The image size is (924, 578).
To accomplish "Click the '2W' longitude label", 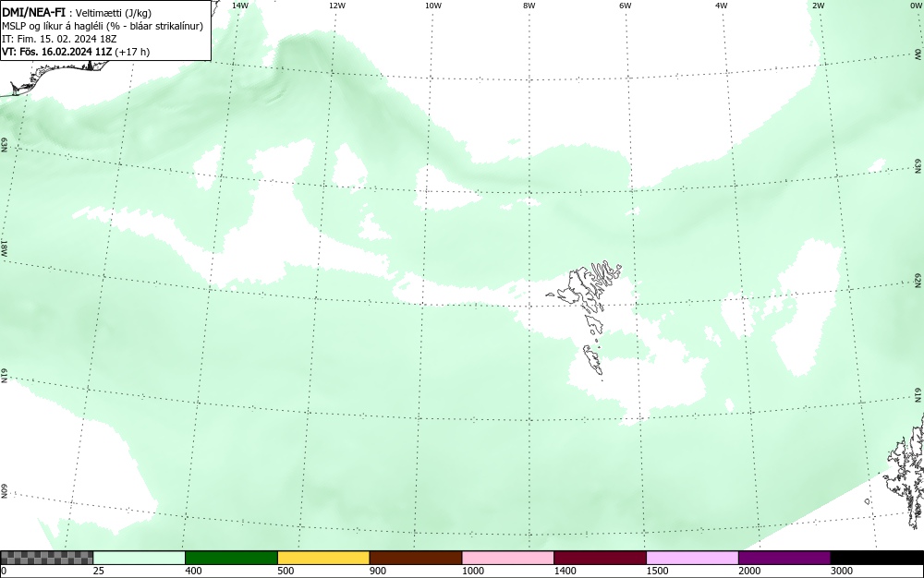I will [x=818, y=5].
